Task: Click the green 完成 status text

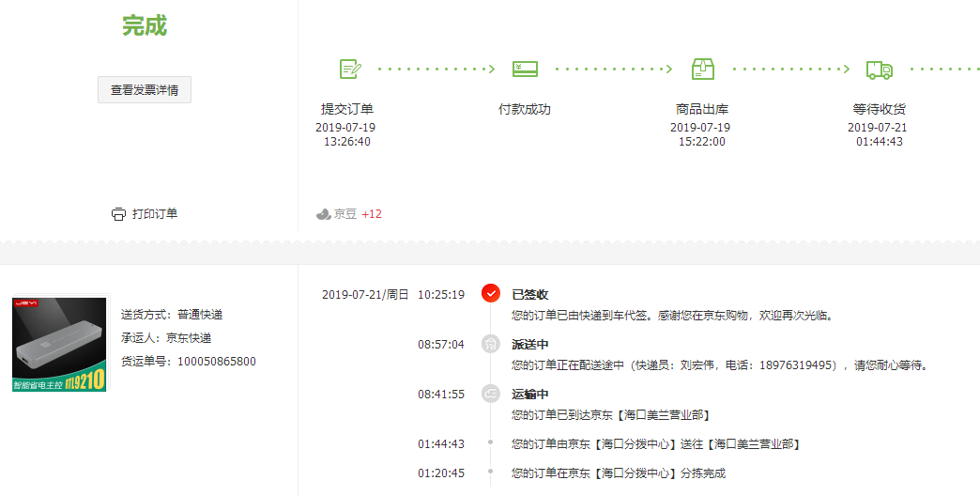Action: (145, 25)
